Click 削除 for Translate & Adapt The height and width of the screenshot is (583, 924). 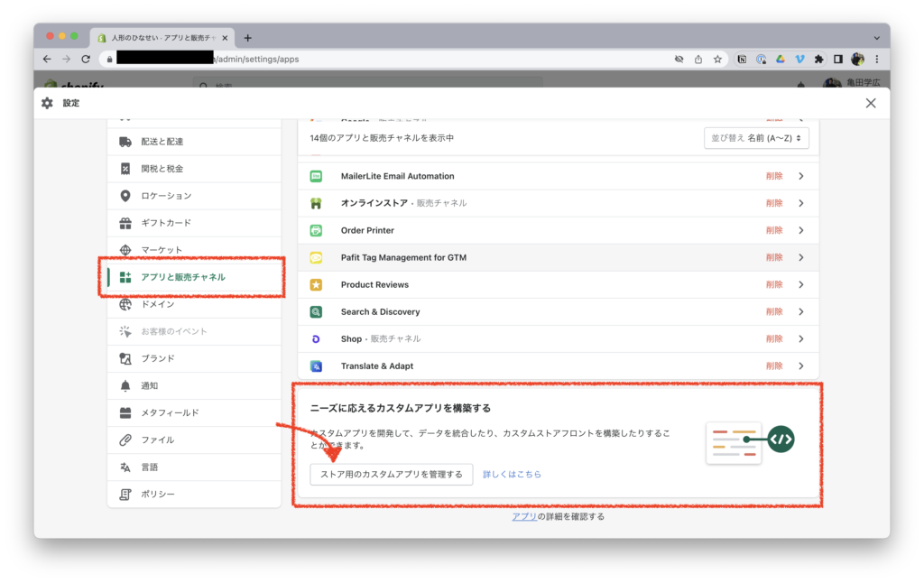pos(774,366)
